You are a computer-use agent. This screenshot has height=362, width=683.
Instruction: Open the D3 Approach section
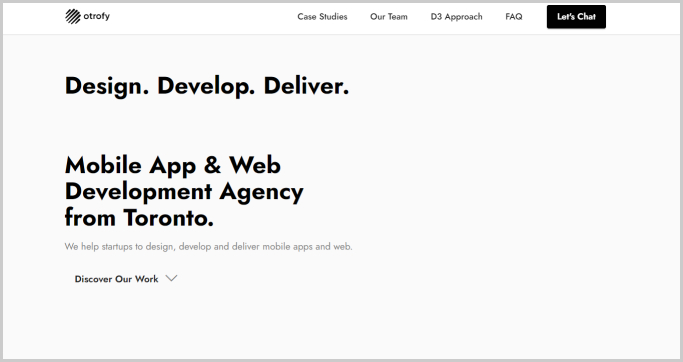coord(456,17)
